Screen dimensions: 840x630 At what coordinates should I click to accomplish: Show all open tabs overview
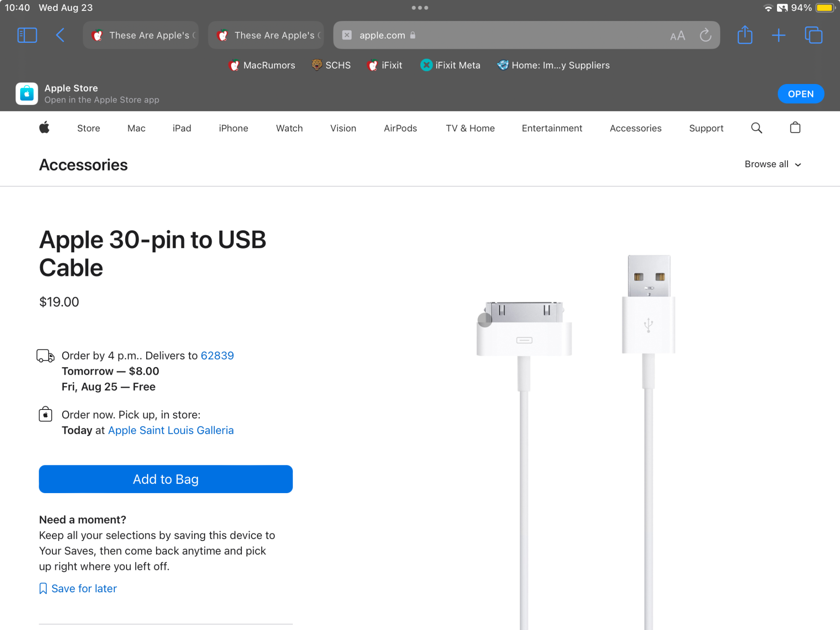814,35
